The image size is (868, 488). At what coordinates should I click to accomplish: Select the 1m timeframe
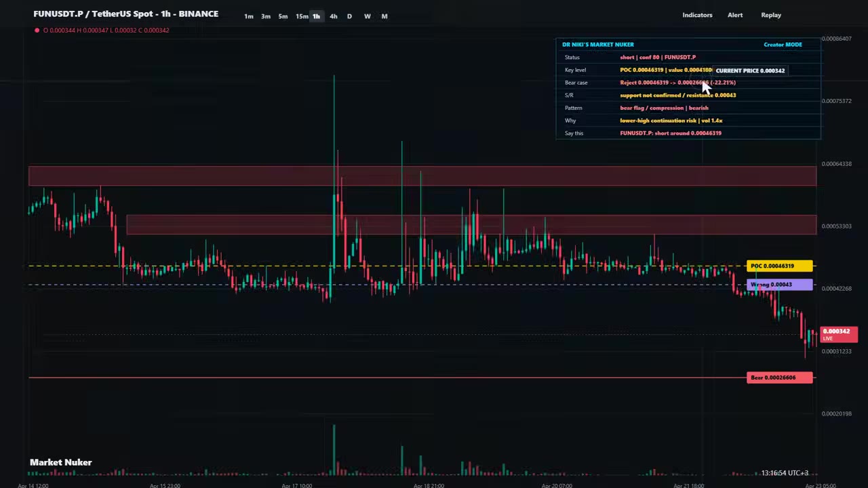coord(249,16)
